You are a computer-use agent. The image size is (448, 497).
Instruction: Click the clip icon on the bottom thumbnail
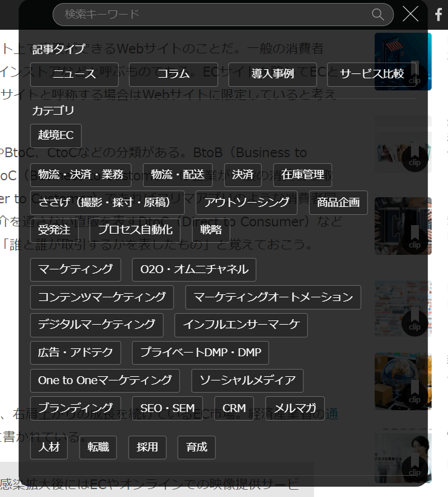click(415, 467)
